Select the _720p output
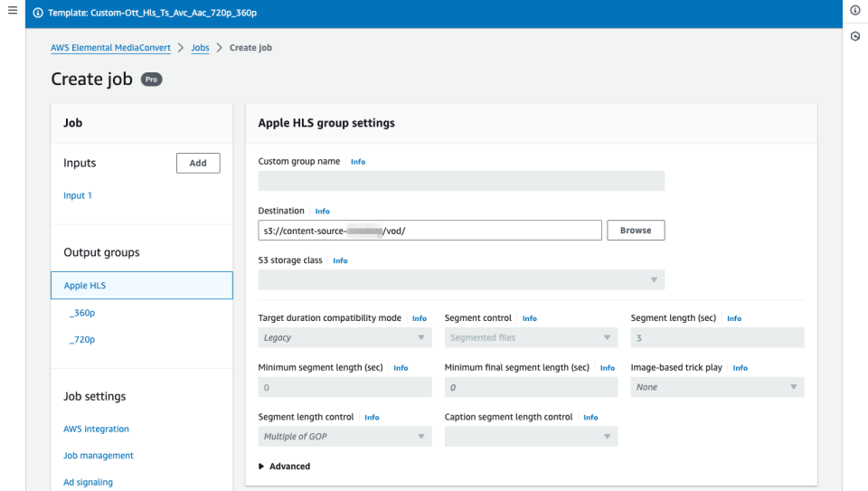 click(x=82, y=340)
